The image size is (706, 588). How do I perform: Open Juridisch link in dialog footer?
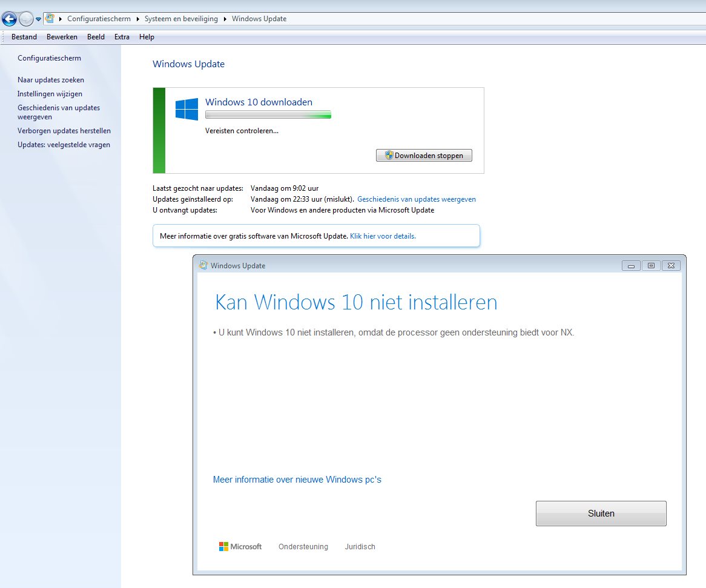point(360,547)
